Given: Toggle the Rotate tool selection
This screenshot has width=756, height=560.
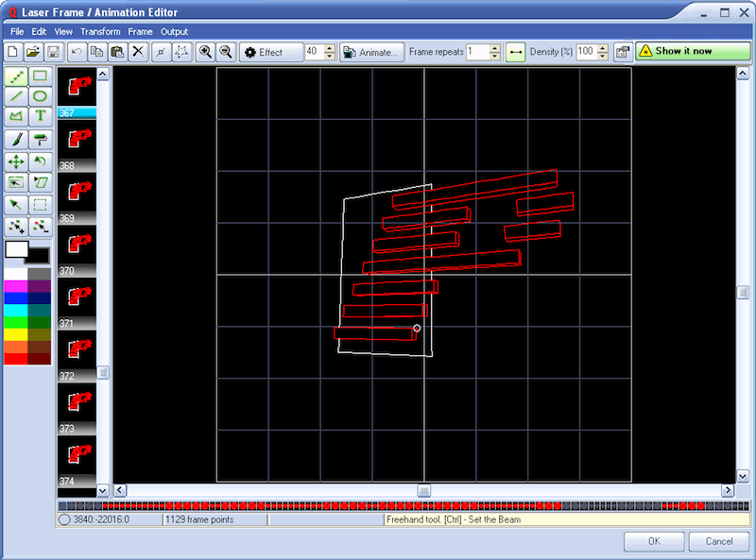Looking at the screenshot, I should point(40,161).
